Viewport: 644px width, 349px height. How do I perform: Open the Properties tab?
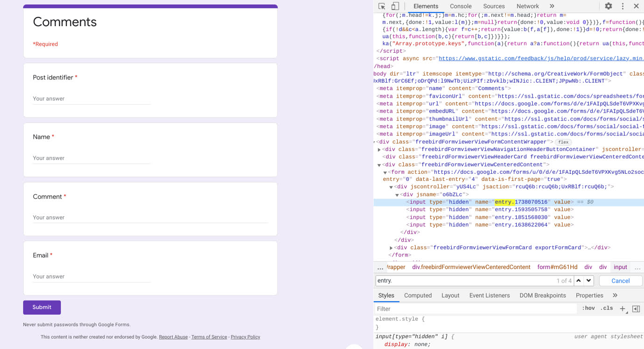click(589, 295)
